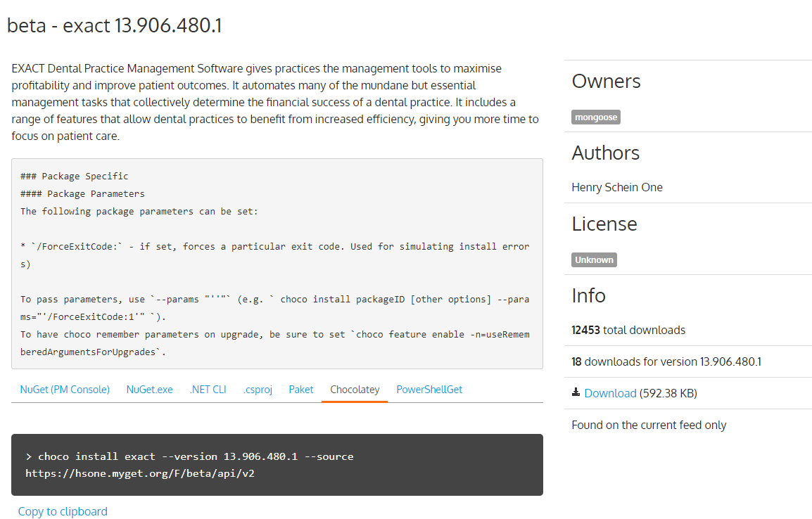Click the mongoose owner badge
812x519 pixels.
596,117
